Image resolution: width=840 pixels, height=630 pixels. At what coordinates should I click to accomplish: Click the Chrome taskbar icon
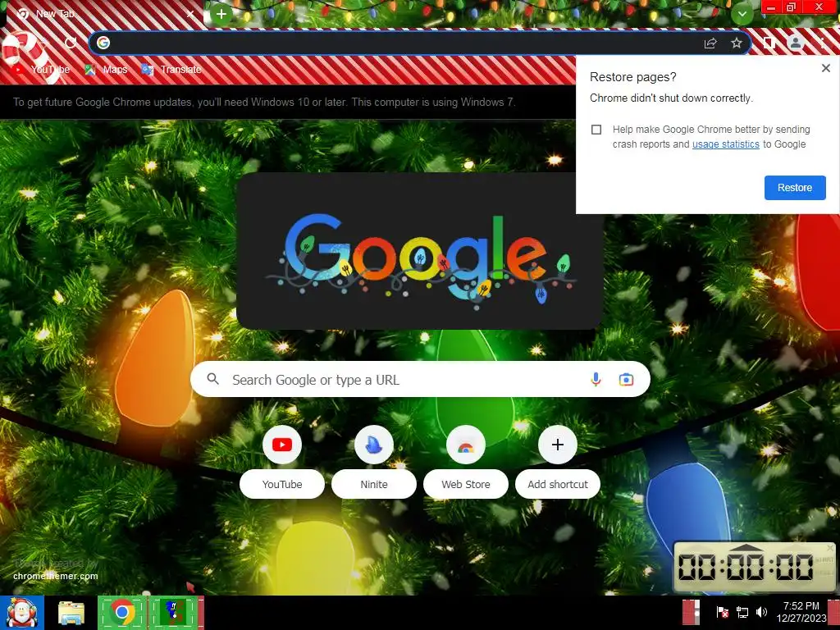pyautogui.click(x=122, y=612)
